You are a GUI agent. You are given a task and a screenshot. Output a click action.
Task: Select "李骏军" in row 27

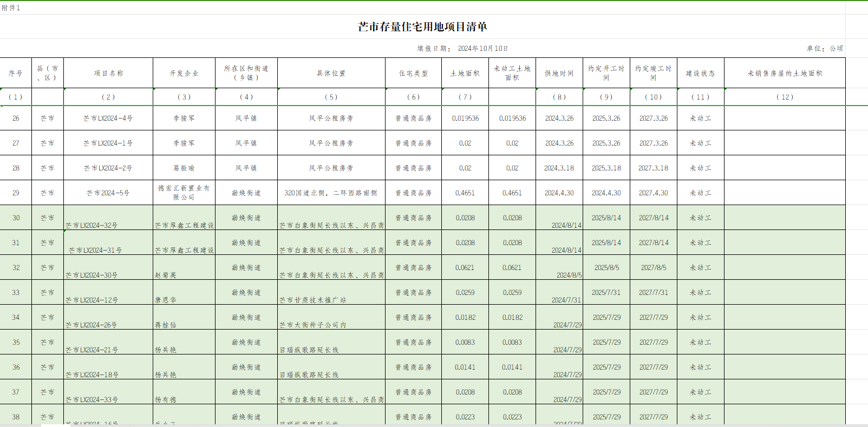pyautogui.click(x=184, y=143)
